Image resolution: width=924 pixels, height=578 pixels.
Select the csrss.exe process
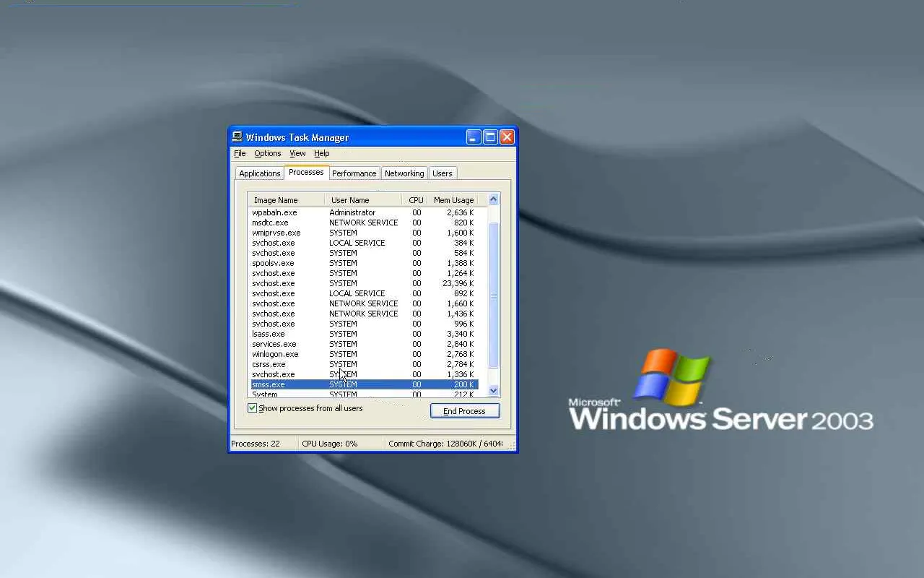coord(363,364)
